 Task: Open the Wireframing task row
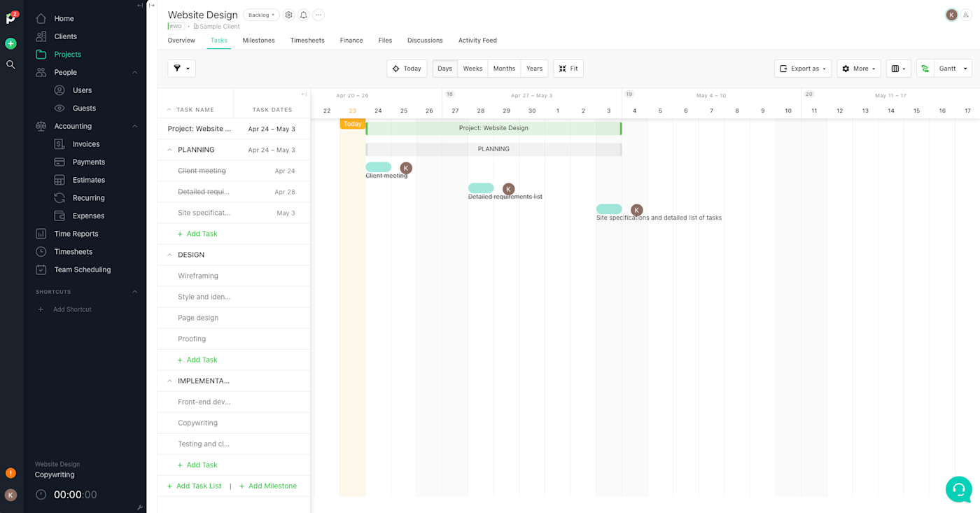click(234, 276)
